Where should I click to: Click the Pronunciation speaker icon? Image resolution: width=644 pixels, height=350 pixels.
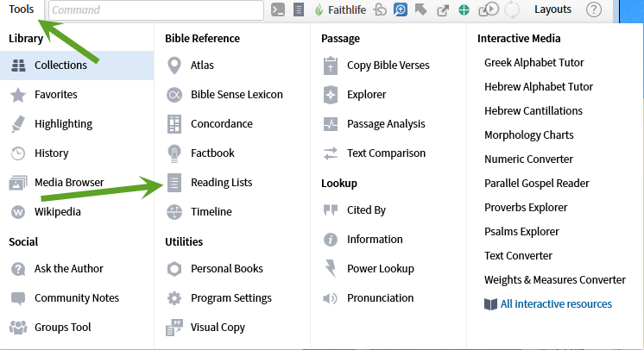pos(331,298)
